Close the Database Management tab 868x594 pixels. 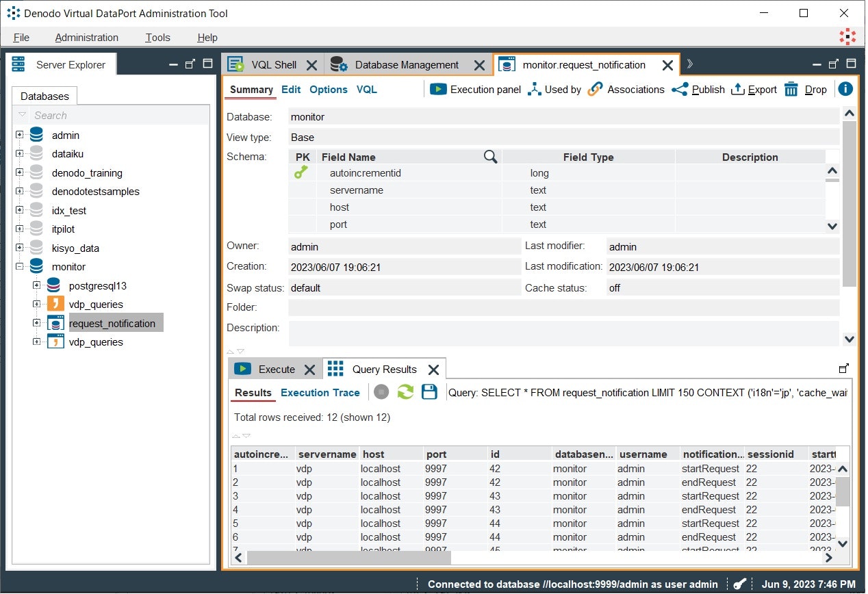480,65
